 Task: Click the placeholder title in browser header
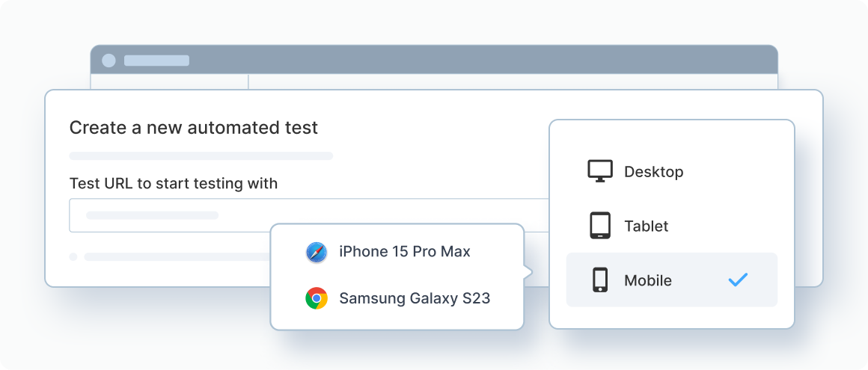point(156,61)
